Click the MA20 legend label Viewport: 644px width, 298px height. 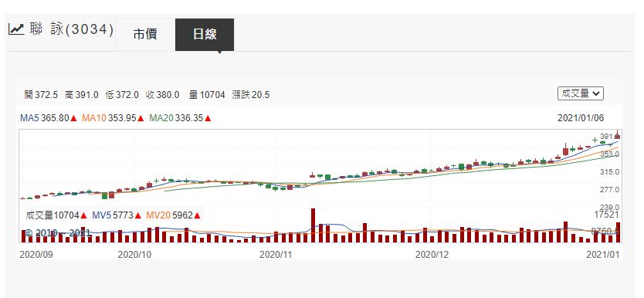[161, 118]
